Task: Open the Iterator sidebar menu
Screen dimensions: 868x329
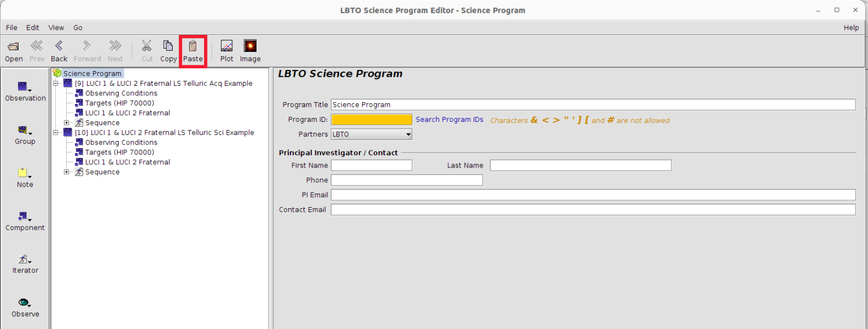Action: [x=25, y=260]
